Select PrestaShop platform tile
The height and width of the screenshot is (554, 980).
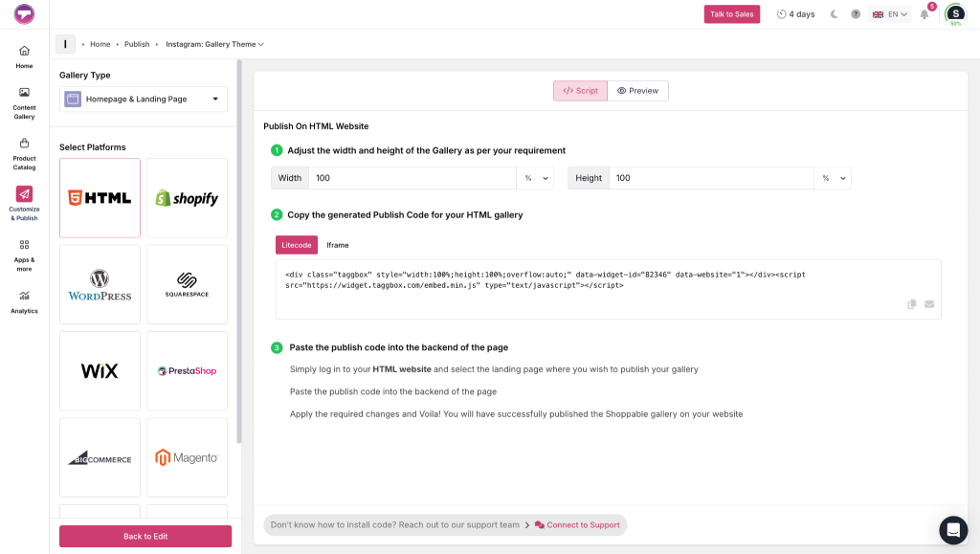[x=187, y=371]
